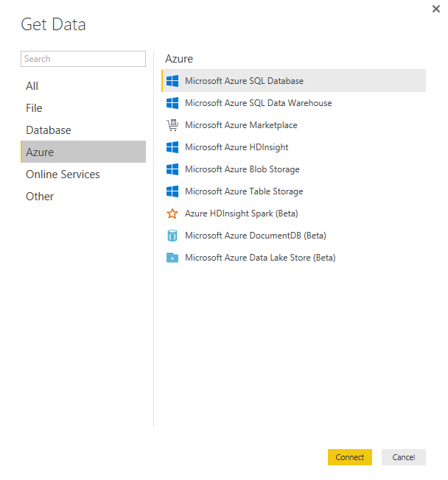
Task: Select the All category
Action: pyautogui.click(x=32, y=86)
